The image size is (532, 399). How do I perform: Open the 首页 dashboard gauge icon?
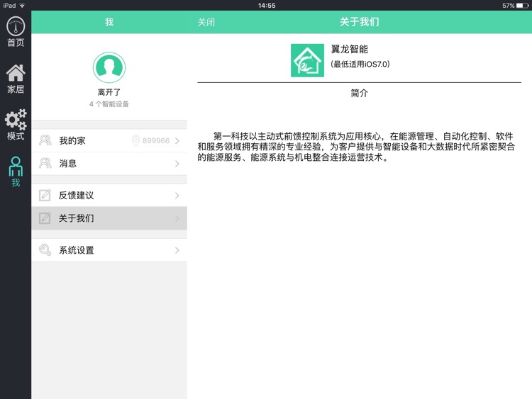[16, 26]
